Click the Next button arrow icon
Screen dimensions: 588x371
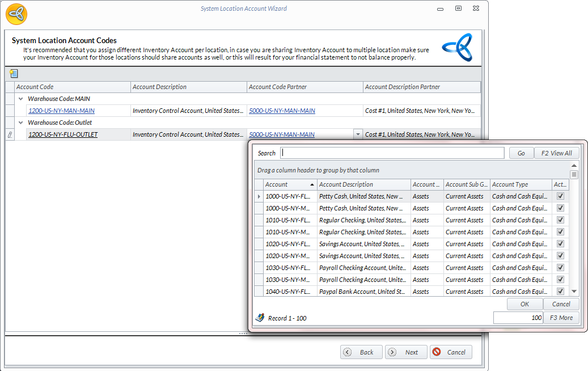point(392,352)
